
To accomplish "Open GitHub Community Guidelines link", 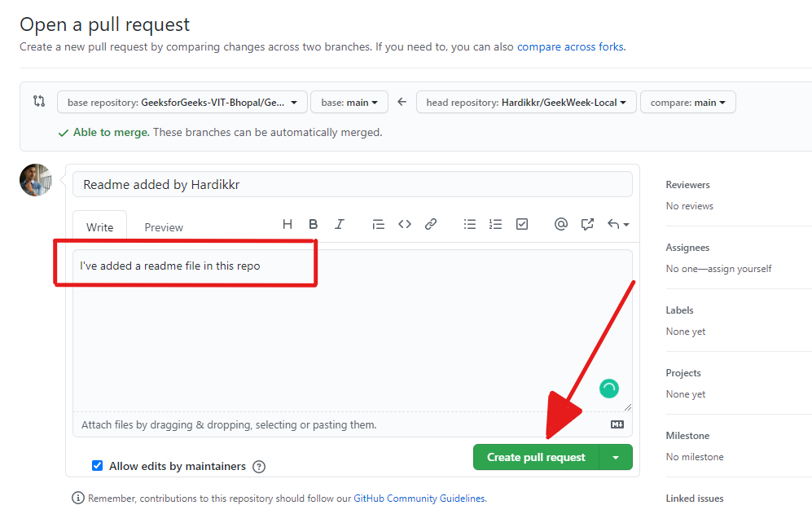I will point(419,498).
